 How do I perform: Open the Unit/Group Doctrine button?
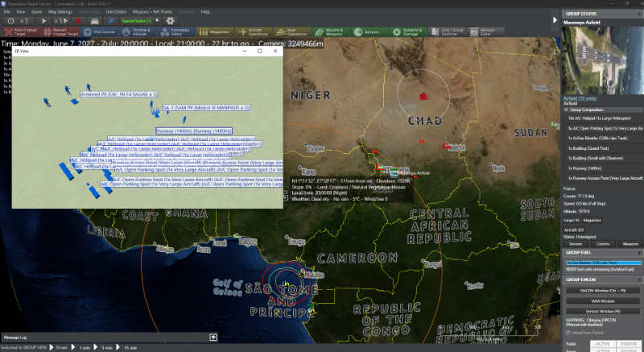pos(447,32)
